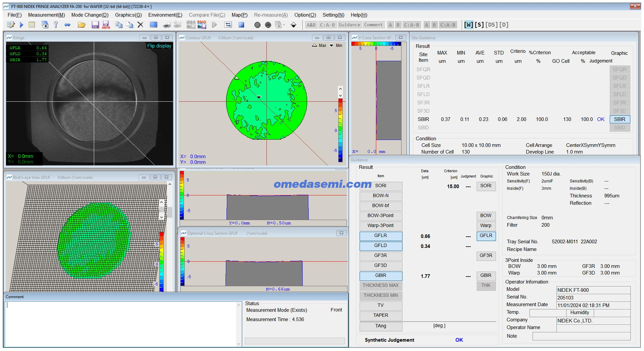The width and height of the screenshot is (644, 351).
Task: Click the blue double-arrow icon
Action: pyautogui.click(x=68, y=25)
